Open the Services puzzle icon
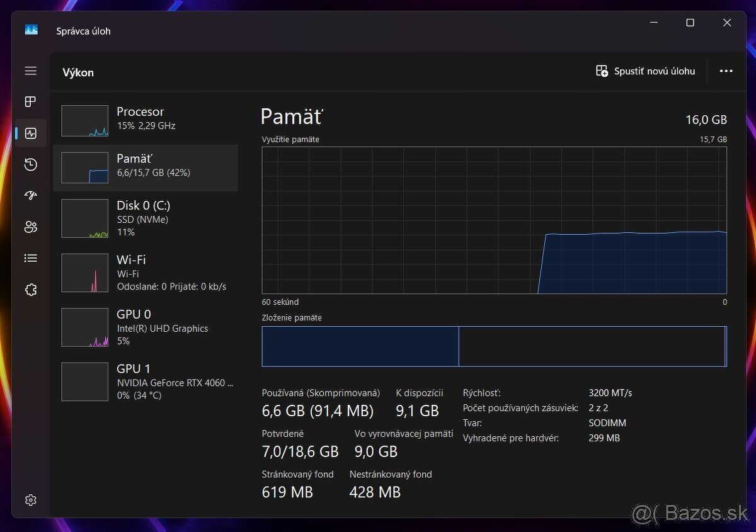This screenshot has height=532, width=756. [31, 290]
